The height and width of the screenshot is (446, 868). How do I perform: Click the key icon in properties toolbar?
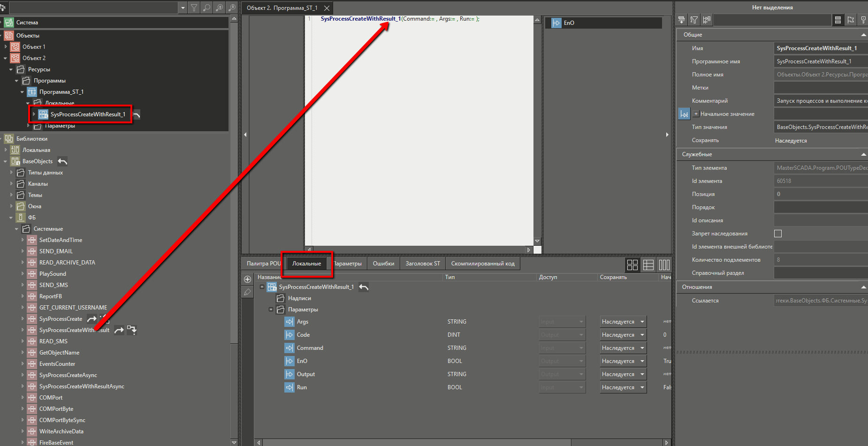(x=863, y=20)
